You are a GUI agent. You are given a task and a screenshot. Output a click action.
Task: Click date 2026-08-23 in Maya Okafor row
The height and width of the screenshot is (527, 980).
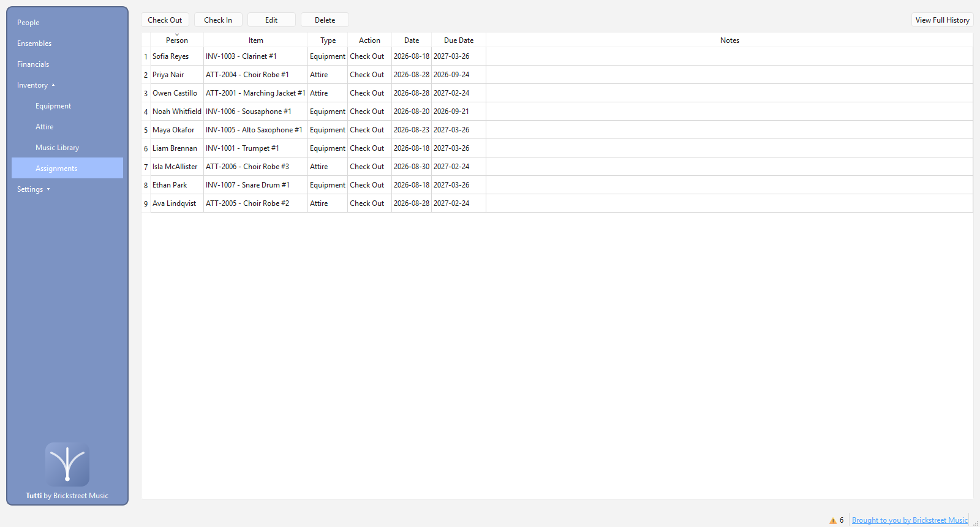tap(412, 130)
